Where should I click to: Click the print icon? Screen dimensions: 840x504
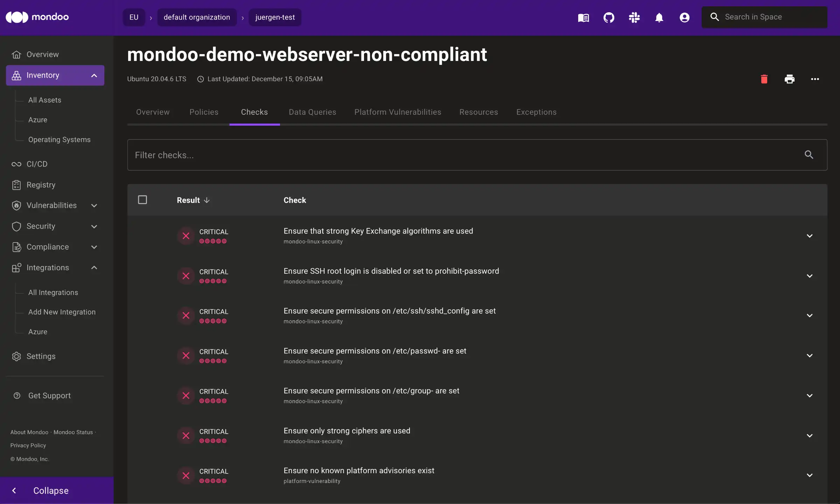tap(789, 79)
